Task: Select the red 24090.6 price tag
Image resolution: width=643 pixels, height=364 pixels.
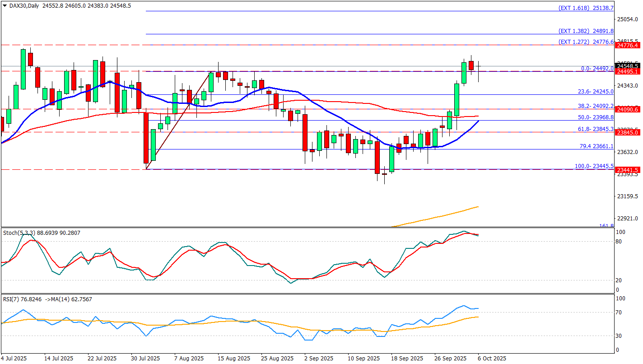Action: 628,109
